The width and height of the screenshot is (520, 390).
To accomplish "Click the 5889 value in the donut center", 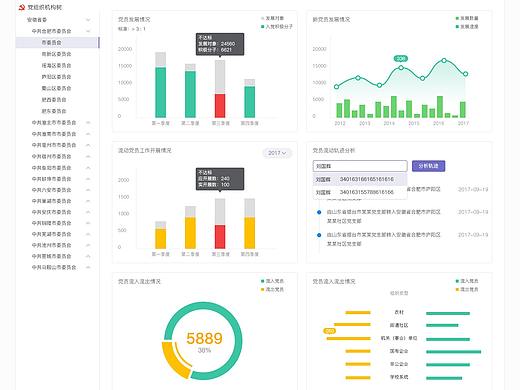I will (x=204, y=338).
